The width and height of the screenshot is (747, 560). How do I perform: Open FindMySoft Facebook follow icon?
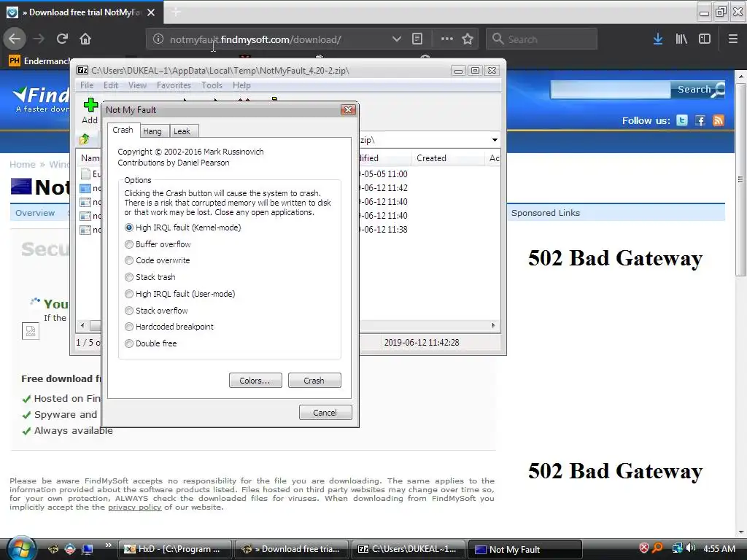700,120
